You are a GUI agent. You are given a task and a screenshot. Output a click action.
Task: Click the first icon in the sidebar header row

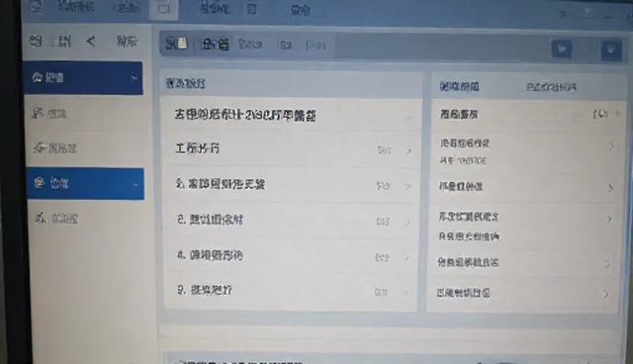[36, 41]
